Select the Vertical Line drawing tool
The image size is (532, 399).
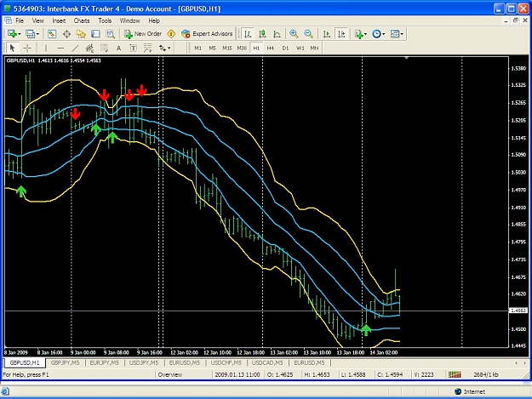coord(46,48)
